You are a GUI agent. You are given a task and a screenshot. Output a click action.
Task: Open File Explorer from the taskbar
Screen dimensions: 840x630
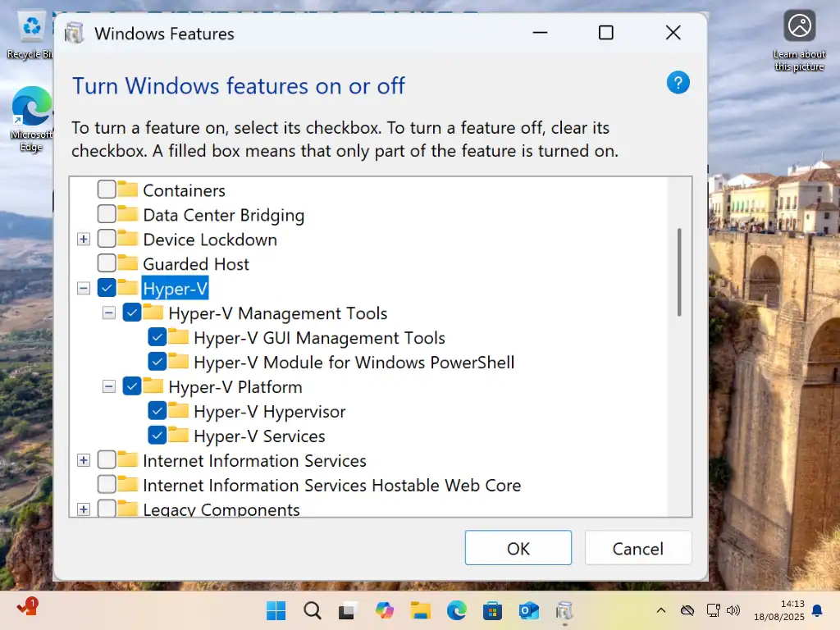pyautogui.click(x=421, y=610)
